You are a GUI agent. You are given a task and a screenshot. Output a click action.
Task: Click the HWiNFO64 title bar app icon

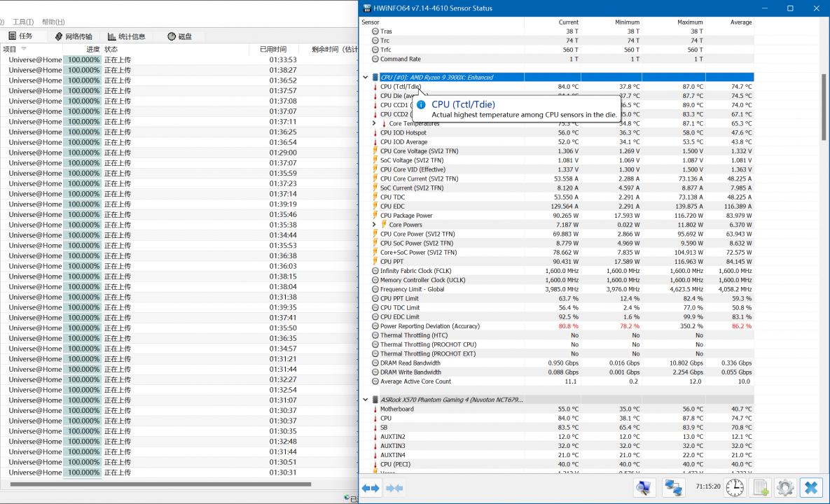(367, 8)
